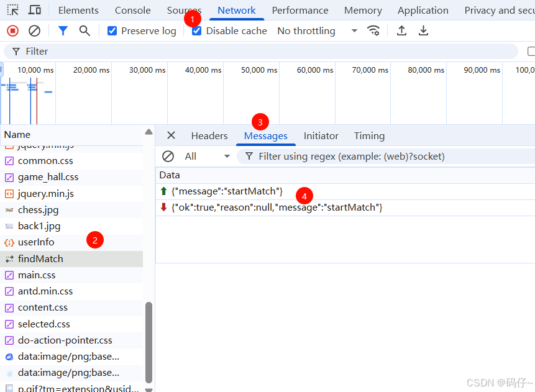
Task: Stop recording network log
Action: (x=12, y=30)
